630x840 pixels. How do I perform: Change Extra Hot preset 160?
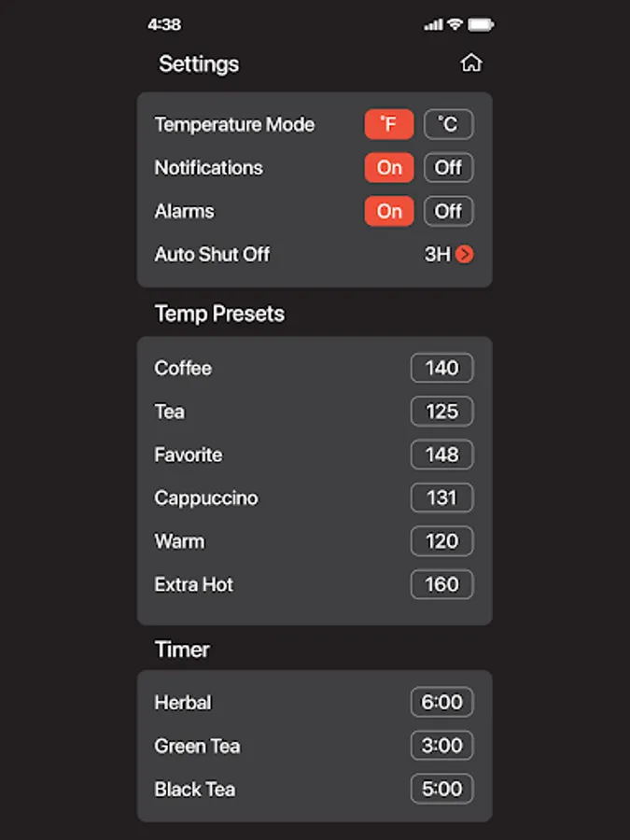pos(441,584)
